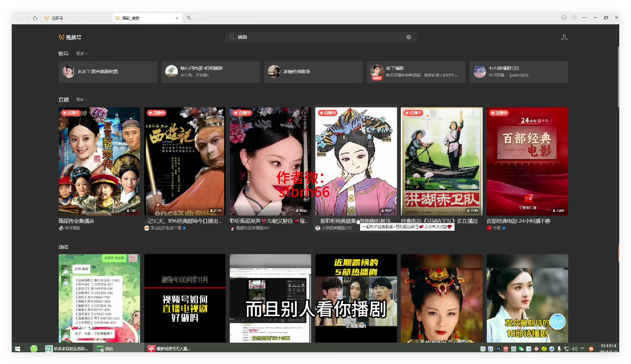Image resolution: width=631 pixels, height=364 pixels.
Task: Open the three-dot more menu in title bar
Action: (x=585, y=18)
